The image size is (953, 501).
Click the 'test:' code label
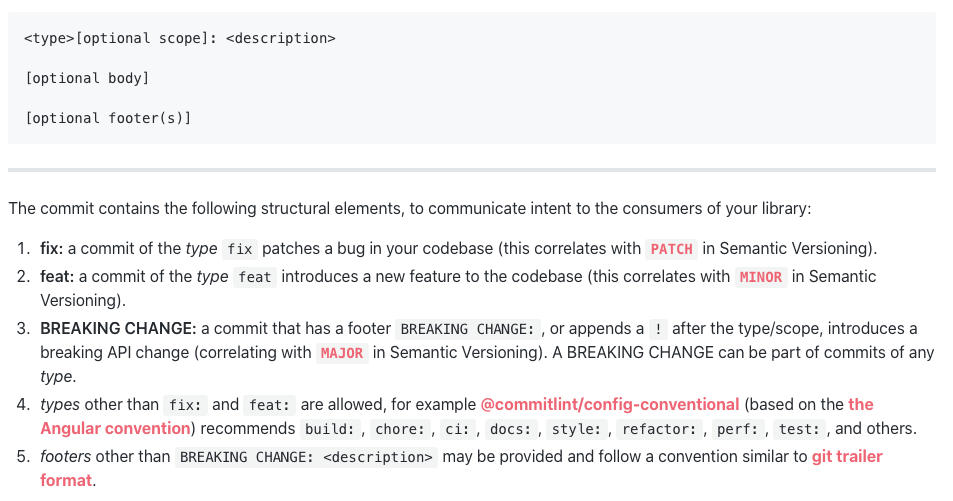799,429
